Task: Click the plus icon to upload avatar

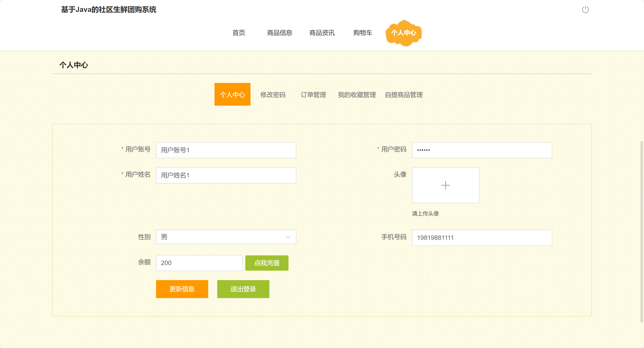Action: click(x=445, y=185)
